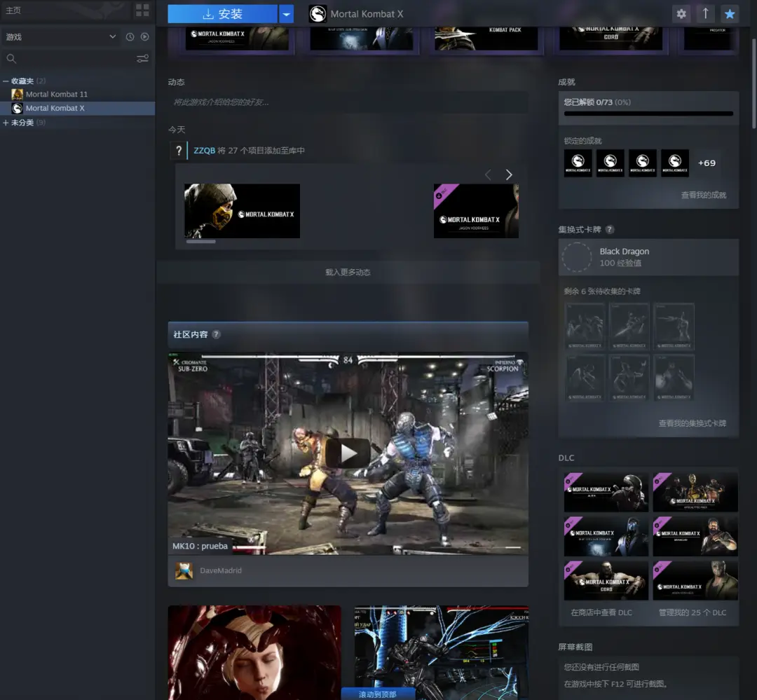Select the first locked achievement icon
This screenshot has height=700, width=757.
[578, 163]
